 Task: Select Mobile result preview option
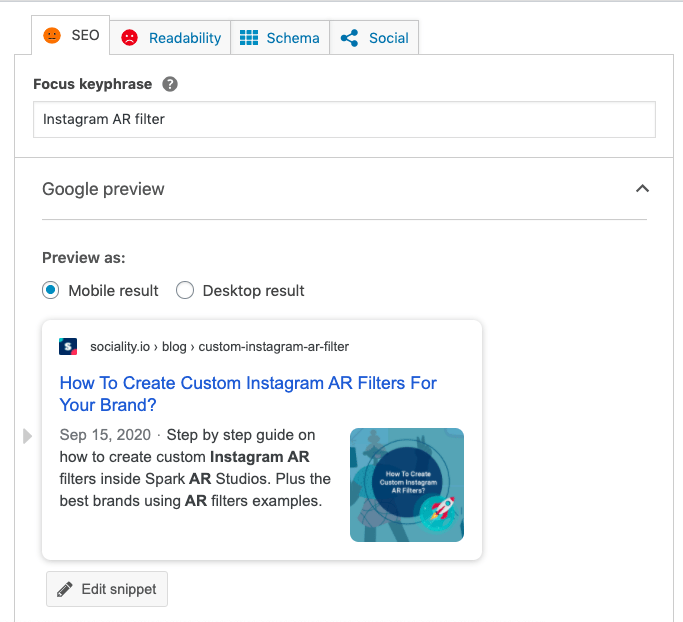(x=51, y=290)
